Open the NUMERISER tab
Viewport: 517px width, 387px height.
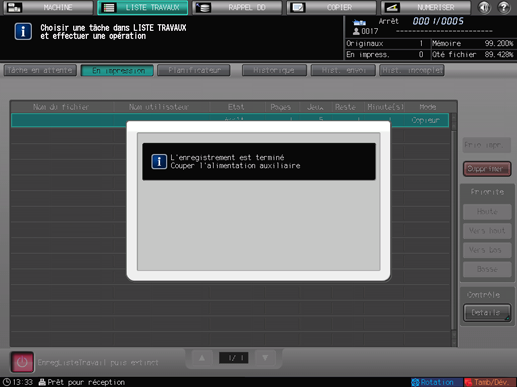pos(426,7)
